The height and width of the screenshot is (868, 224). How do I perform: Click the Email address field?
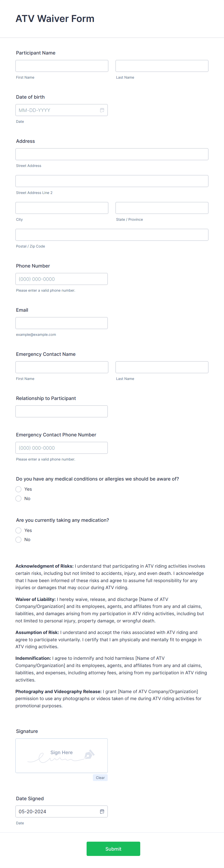[62, 323]
